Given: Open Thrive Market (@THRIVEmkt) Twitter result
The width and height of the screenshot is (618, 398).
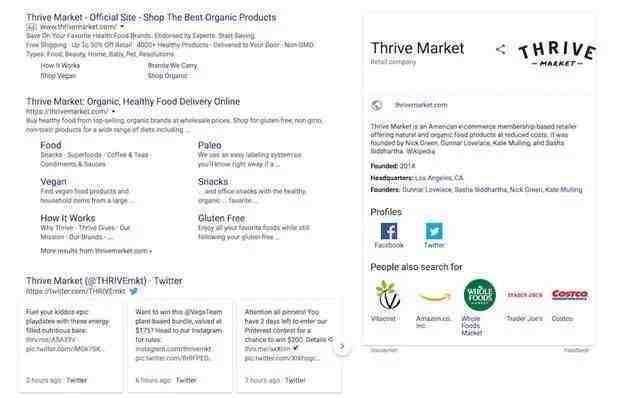Looking at the screenshot, I should 104,281.
